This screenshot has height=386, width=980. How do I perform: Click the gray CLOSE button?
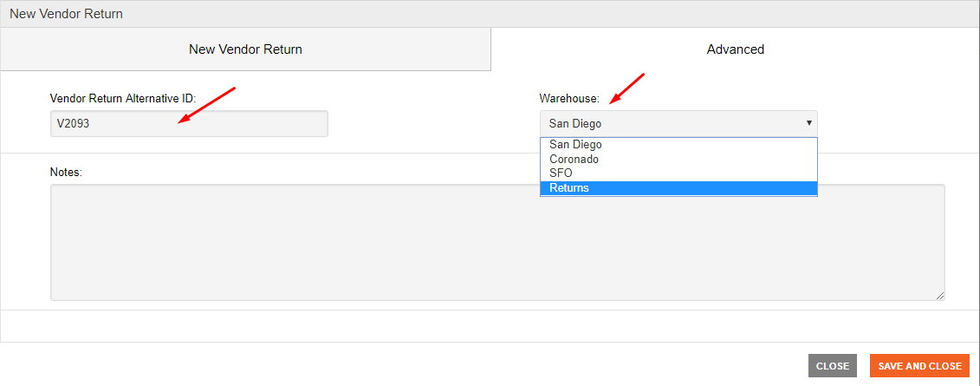[833, 366]
